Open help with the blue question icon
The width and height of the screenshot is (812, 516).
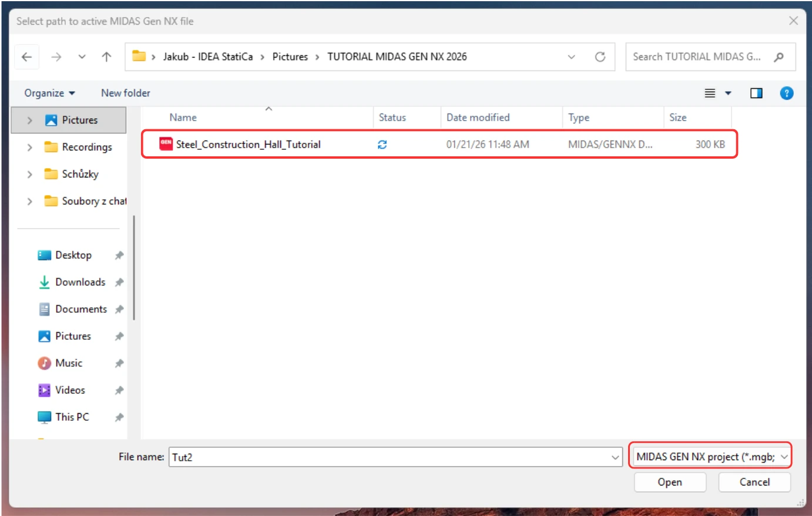point(787,93)
